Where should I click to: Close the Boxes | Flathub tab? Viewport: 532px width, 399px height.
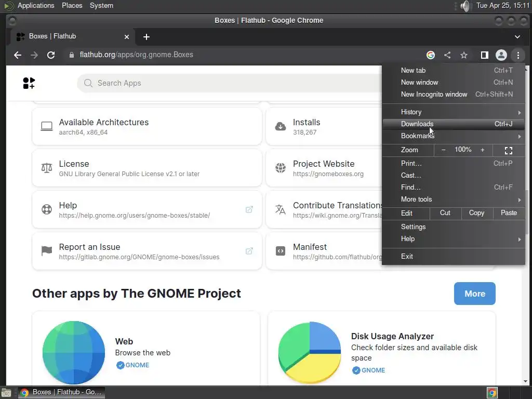[127, 37]
